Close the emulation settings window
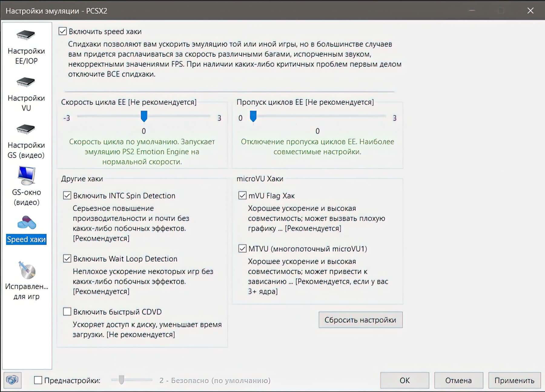The width and height of the screenshot is (545, 392). (530, 11)
